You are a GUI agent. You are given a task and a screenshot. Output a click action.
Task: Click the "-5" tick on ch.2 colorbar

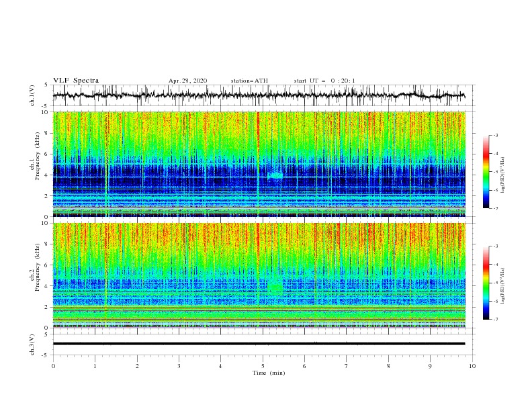click(495, 283)
